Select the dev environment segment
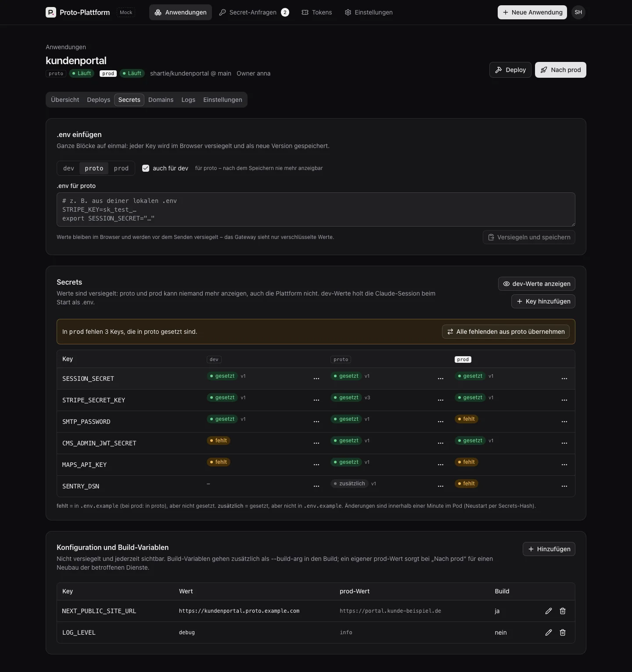Image resolution: width=632 pixels, height=672 pixels. (69, 168)
